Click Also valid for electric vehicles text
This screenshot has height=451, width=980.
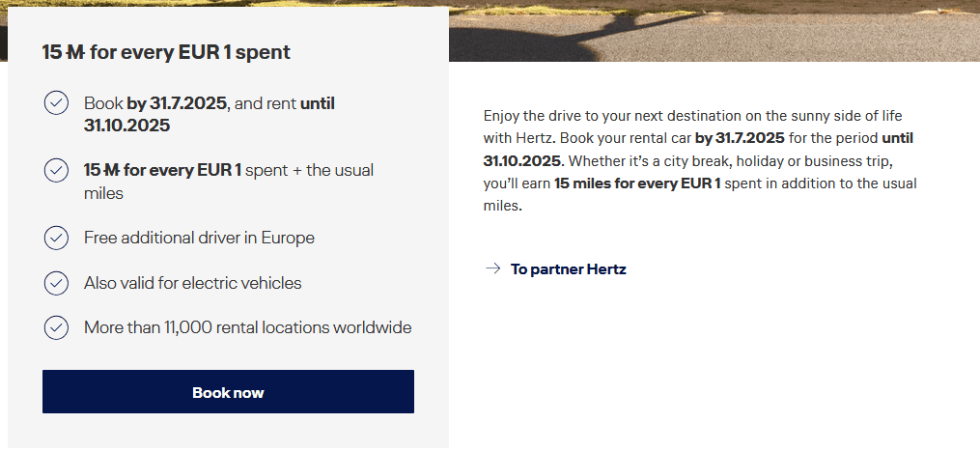pyautogui.click(x=192, y=283)
